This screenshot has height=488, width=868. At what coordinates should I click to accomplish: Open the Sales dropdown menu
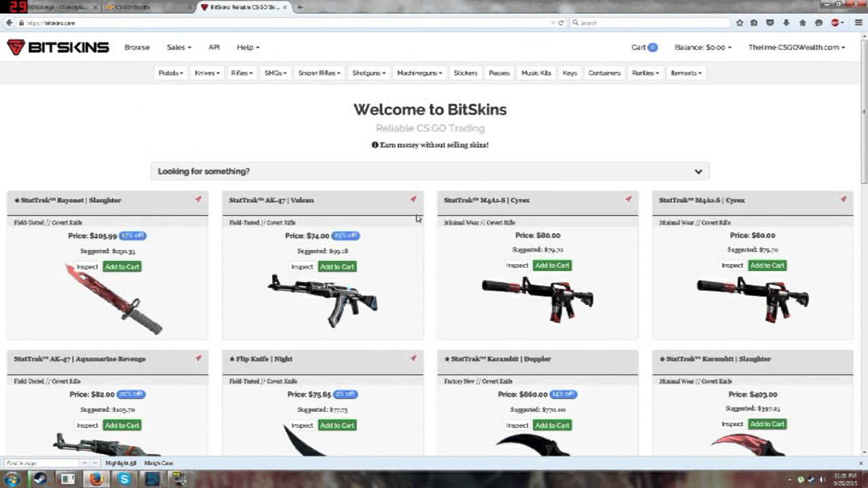pyautogui.click(x=179, y=47)
